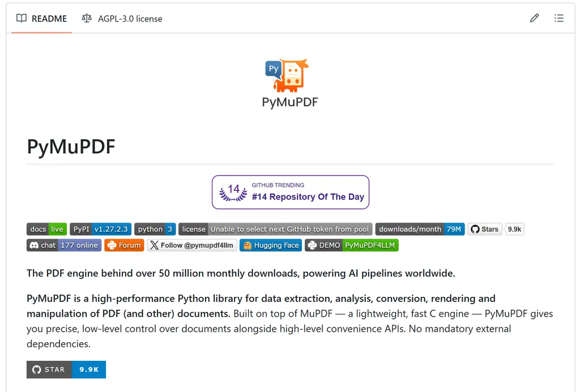Click the GitHub Stars badge button
The height and width of the screenshot is (392, 580).
pos(485,229)
